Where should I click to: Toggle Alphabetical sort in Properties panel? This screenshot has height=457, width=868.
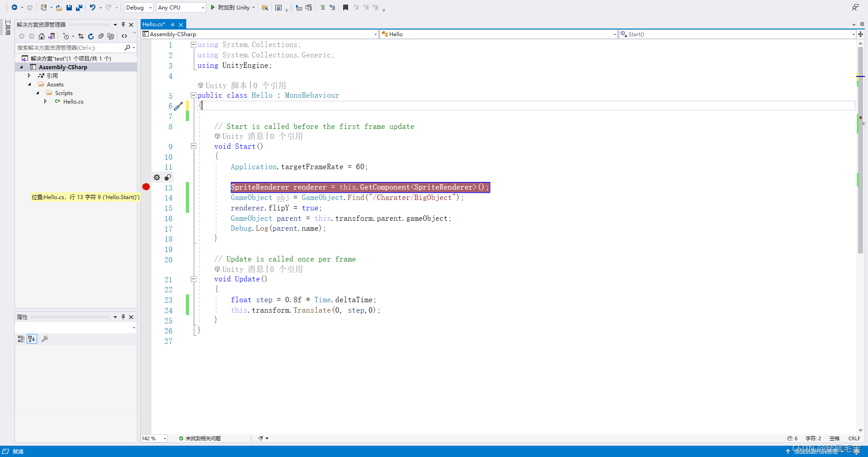[32, 338]
